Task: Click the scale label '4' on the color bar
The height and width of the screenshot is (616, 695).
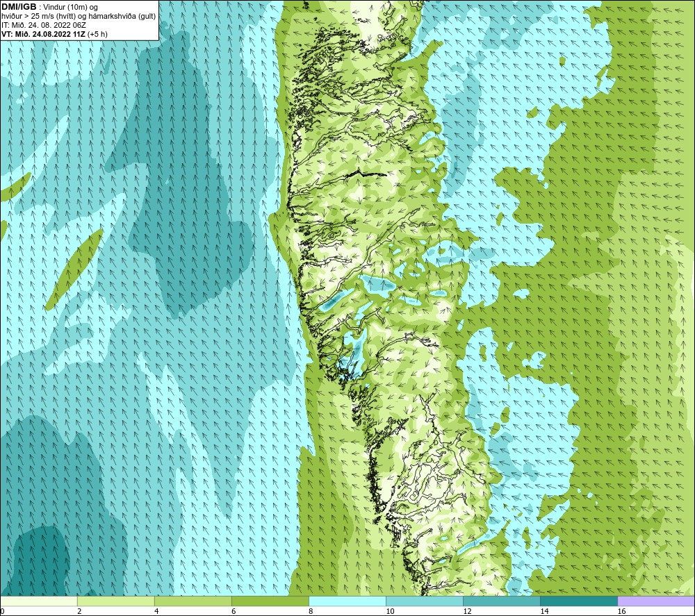Action: click(x=156, y=611)
